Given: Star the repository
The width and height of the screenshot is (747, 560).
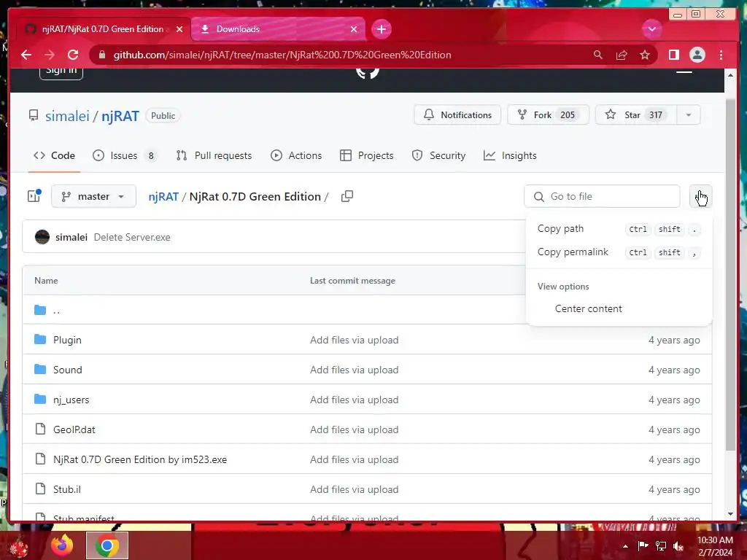Looking at the screenshot, I should click(635, 114).
